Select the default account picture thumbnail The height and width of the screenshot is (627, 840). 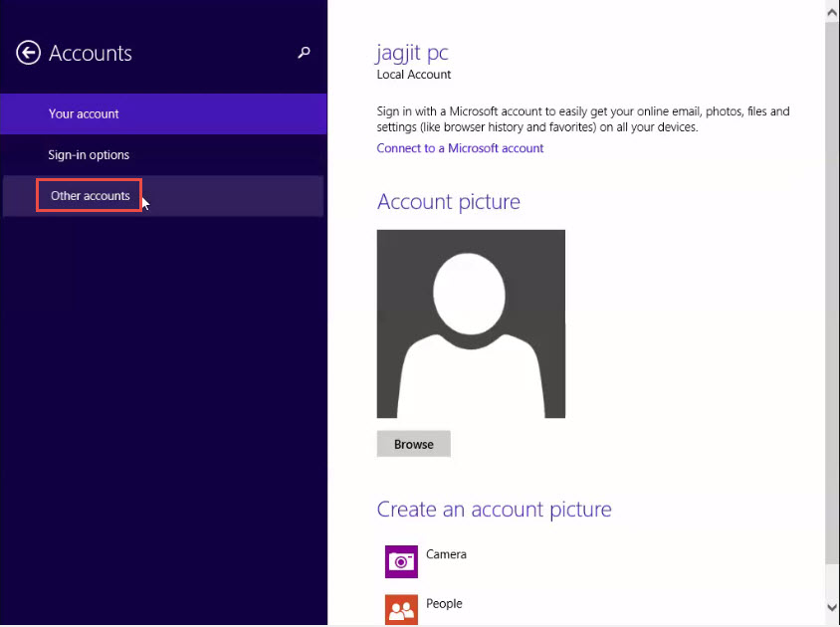(x=471, y=323)
